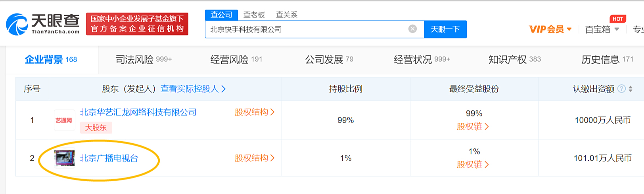Click the company search input field
This screenshot has width=644, height=194.
pos(305,29)
